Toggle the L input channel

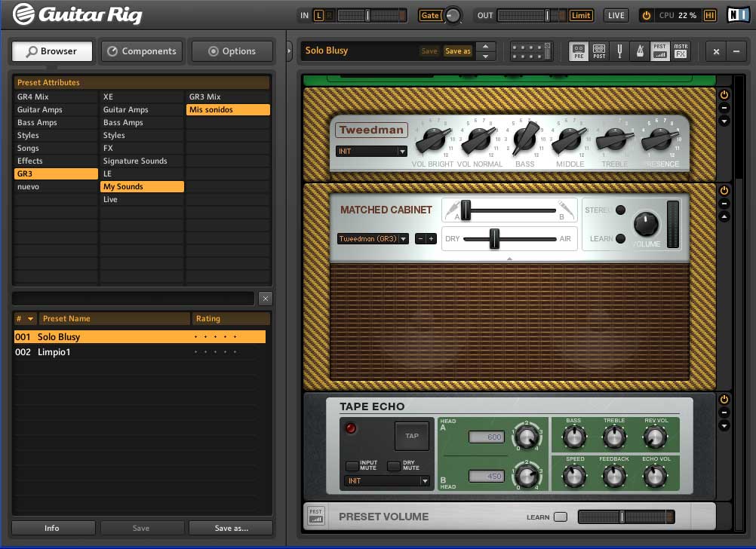pos(318,15)
